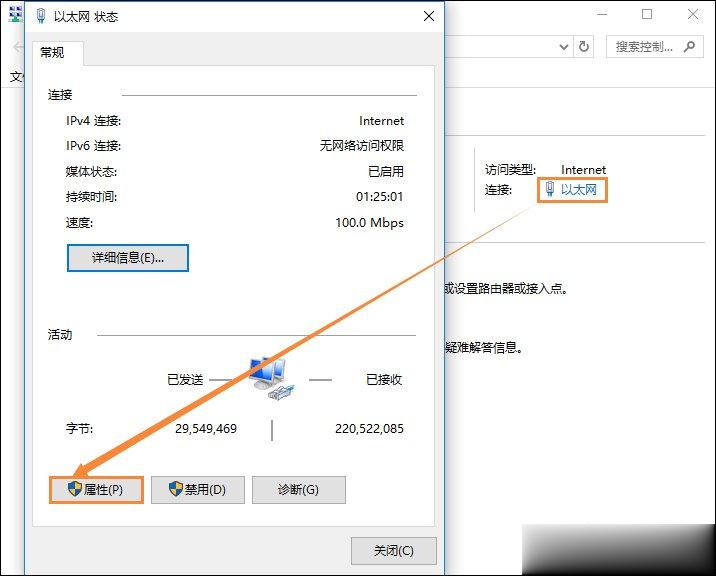The height and width of the screenshot is (576, 716).
Task: Close the 以太网 状态 dialog with X
Action: 429,16
